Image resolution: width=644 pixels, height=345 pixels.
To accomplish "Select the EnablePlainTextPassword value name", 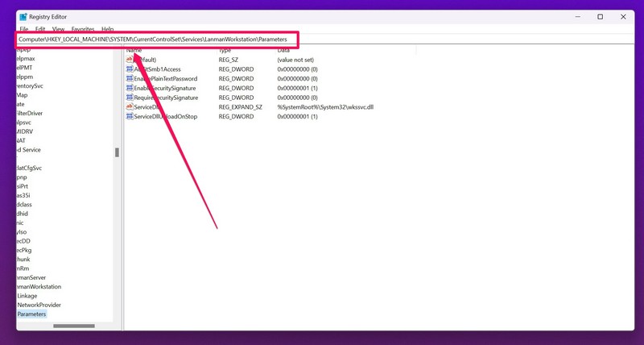I will pyautogui.click(x=166, y=78).
